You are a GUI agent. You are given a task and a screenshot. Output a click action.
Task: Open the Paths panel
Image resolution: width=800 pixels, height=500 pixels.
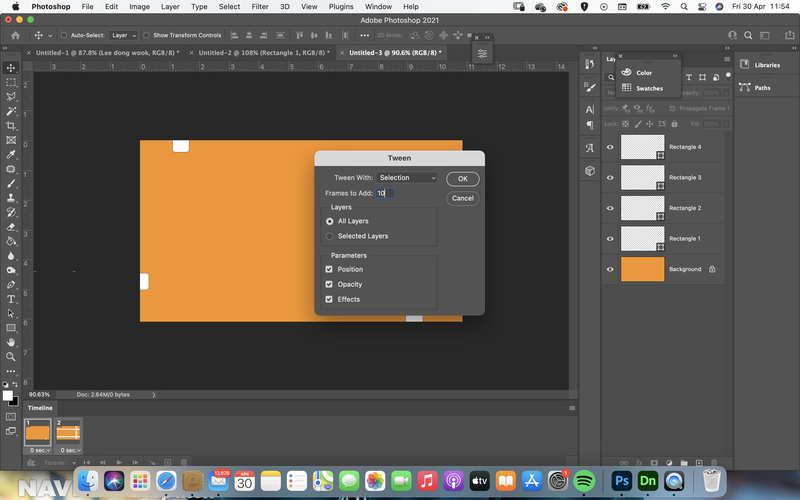coord(756,87)
